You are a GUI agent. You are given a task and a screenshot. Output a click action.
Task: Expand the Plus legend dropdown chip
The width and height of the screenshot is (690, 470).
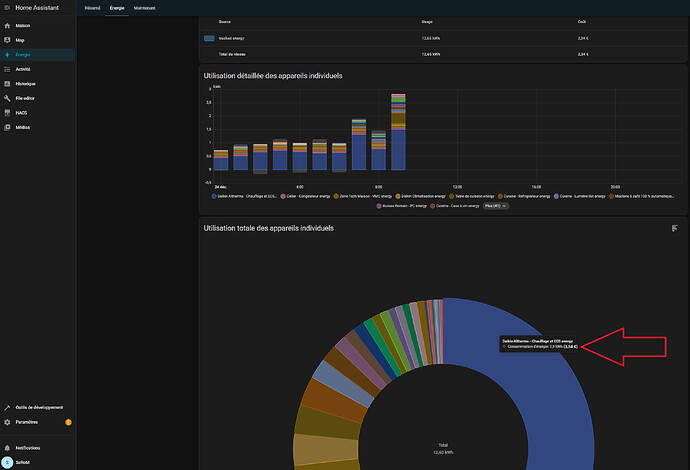(496, 206)
